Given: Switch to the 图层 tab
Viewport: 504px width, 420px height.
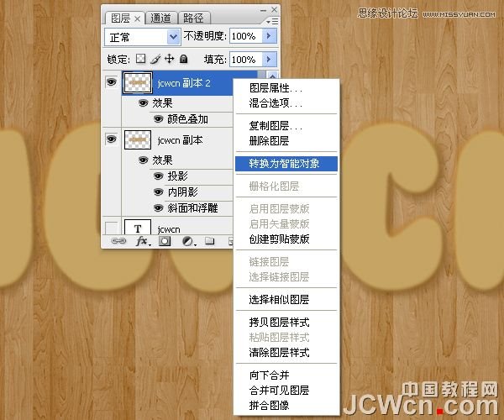Looking at the screenshot, I should point(120,18).
